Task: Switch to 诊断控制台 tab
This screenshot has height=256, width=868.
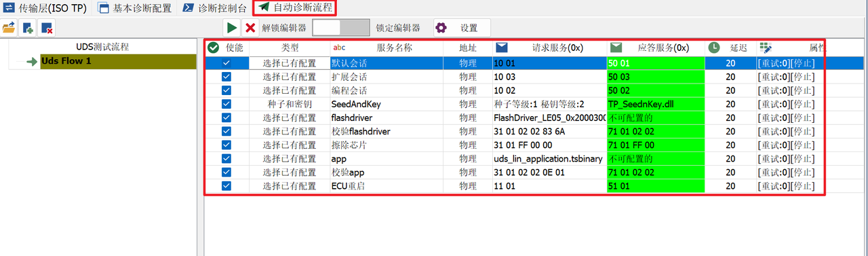Action: (x=215, y=9)
